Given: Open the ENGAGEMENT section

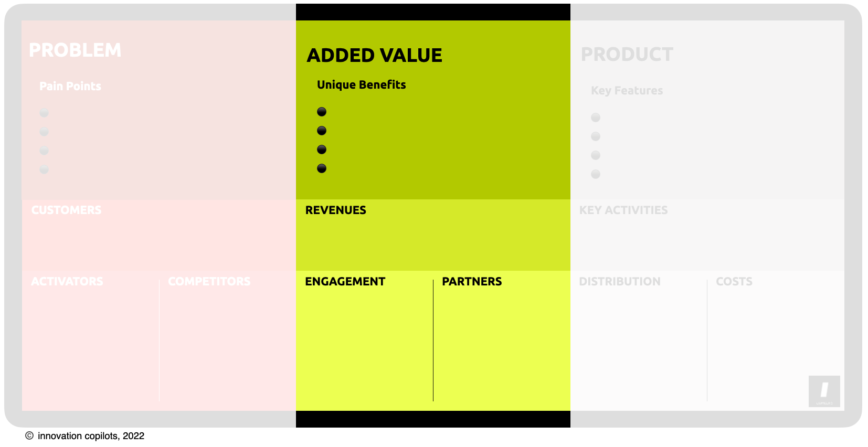Looking at the screenshot, I should pos(345,281).
